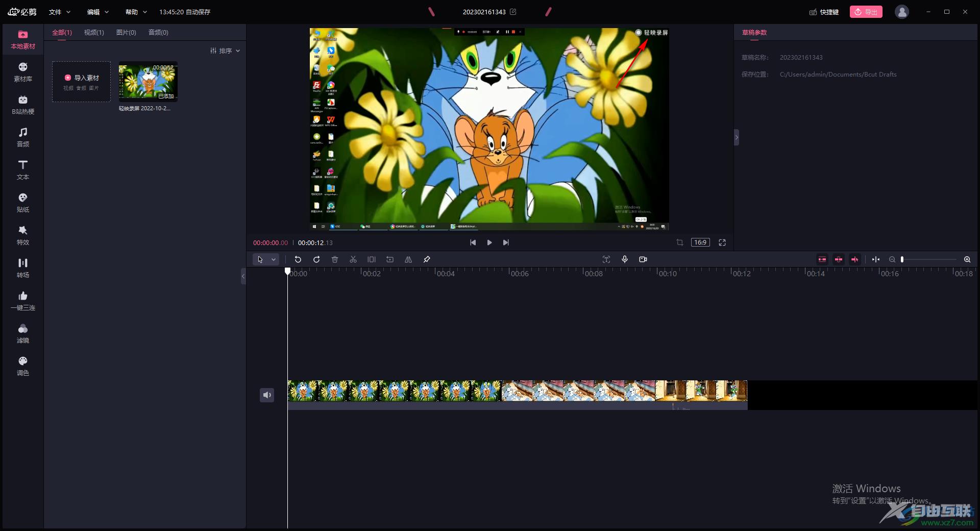
Task: Delete the selected clip with trash icon
Action: (335, 259)
